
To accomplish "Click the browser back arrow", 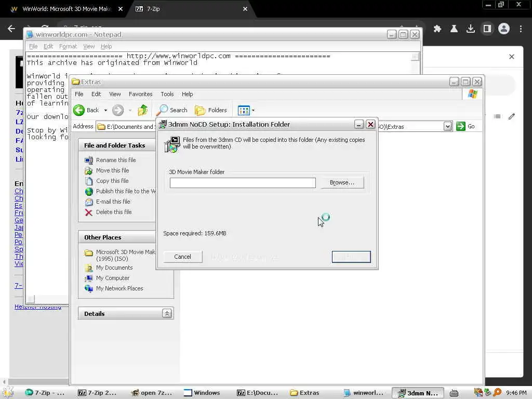I will 11,29.
